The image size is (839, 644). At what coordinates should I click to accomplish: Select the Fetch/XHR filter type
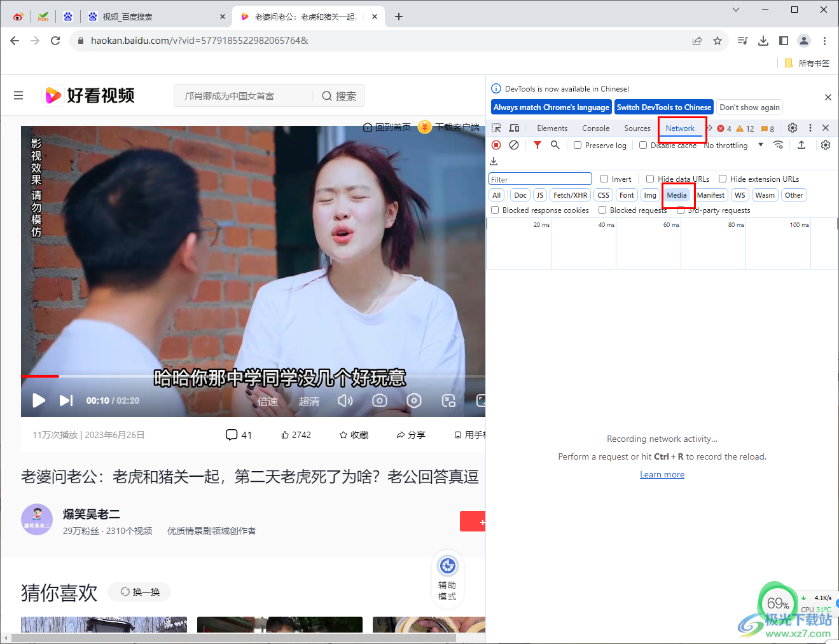click(x=570, y=195)
